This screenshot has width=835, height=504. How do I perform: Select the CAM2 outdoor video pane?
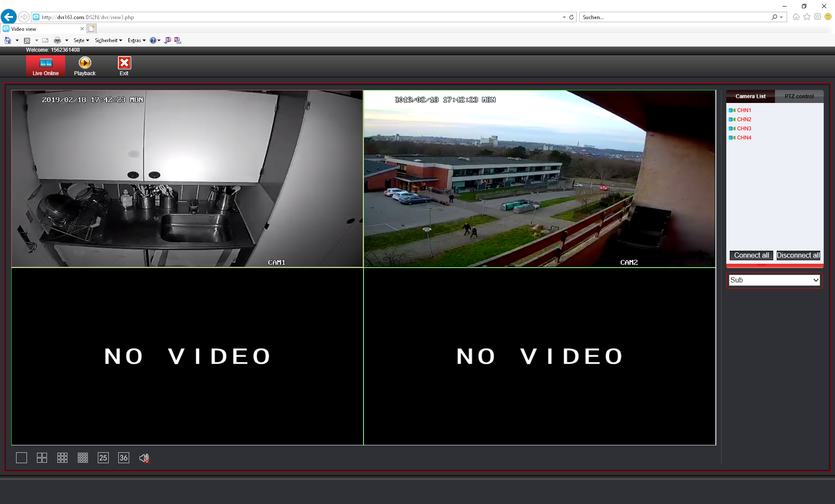click(539, 179)
